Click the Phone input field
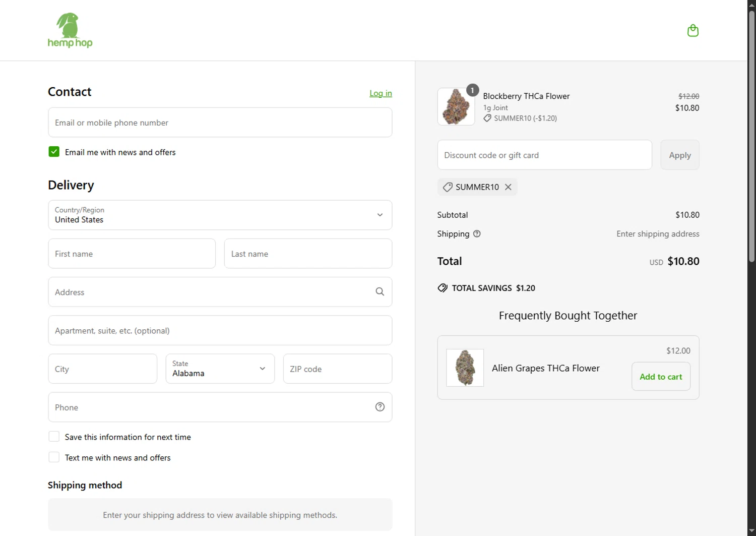 tap(220, 407)
